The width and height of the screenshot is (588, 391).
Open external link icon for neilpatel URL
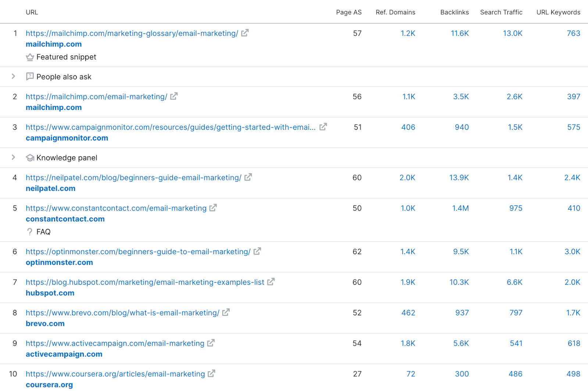click(x=248, y=177)
